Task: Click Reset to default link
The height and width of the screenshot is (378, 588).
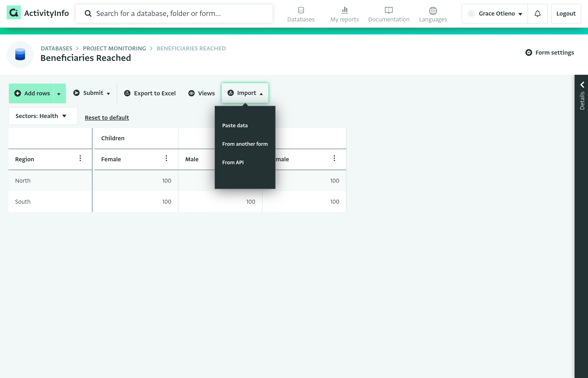Action: click(x=107, y=118)
